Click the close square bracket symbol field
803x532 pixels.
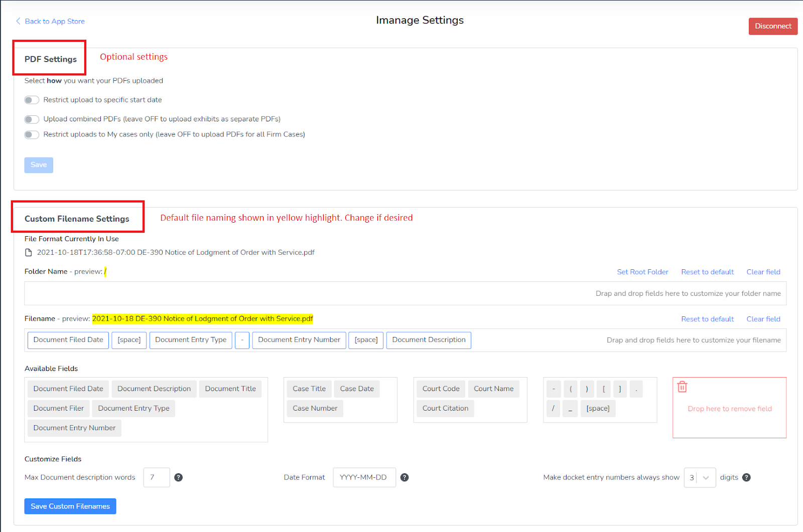pos(620,389)
